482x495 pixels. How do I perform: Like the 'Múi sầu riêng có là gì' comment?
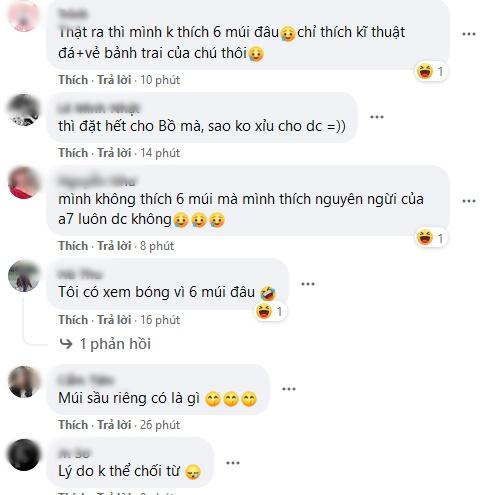pyautogui.click(x=73, y=425)
